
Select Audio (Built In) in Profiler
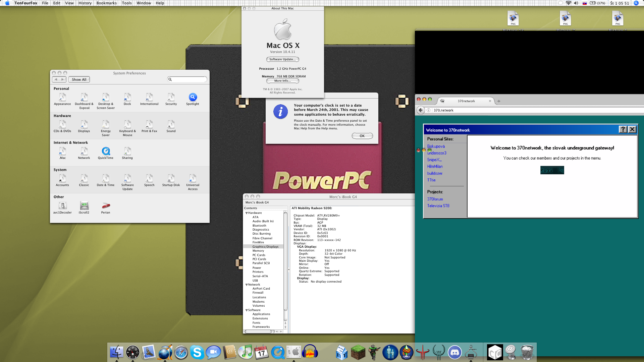pos(263,221)
